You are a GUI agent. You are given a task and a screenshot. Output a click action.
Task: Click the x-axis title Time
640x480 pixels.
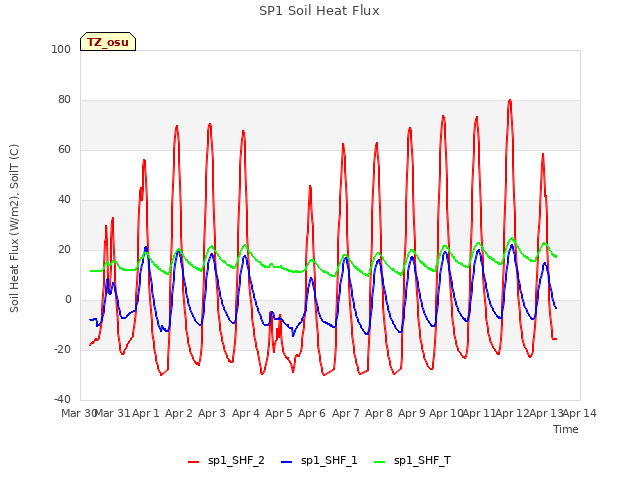click(x=566, y=429)
